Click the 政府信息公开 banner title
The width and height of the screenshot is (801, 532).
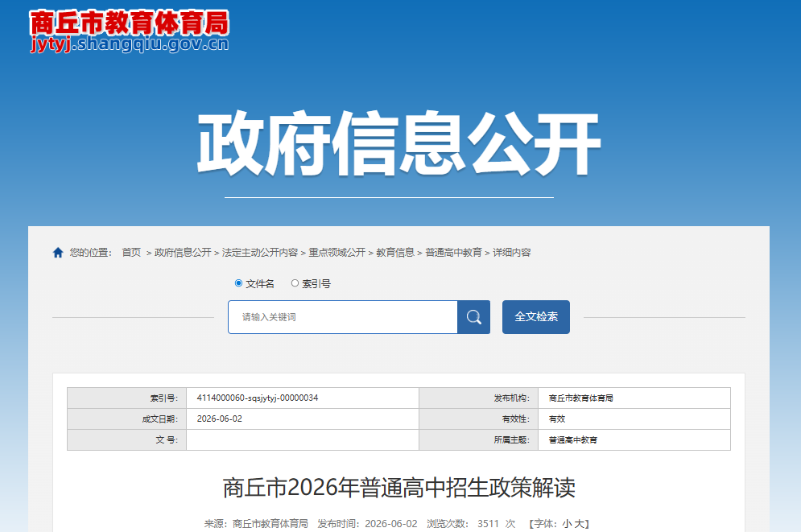pos(399,144)
